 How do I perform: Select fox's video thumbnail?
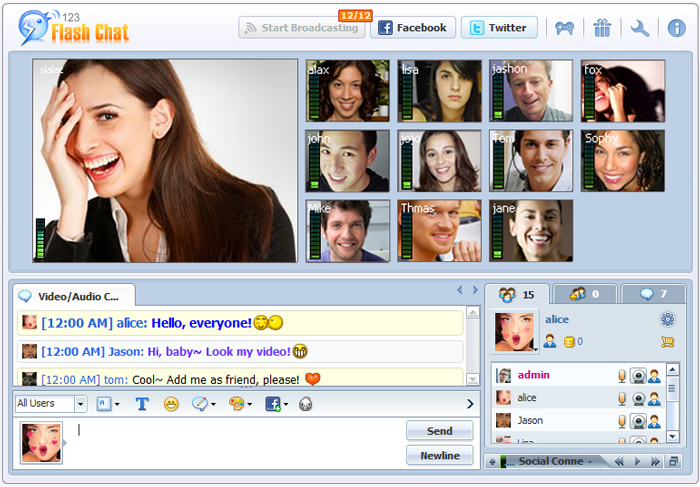coord(622,91)
